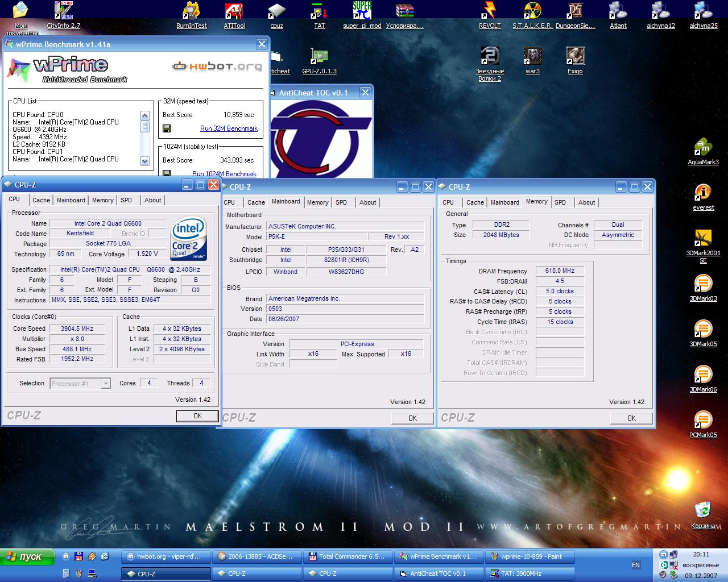
Task: Switch to Total Commander taskbar button
Action: 348,557
